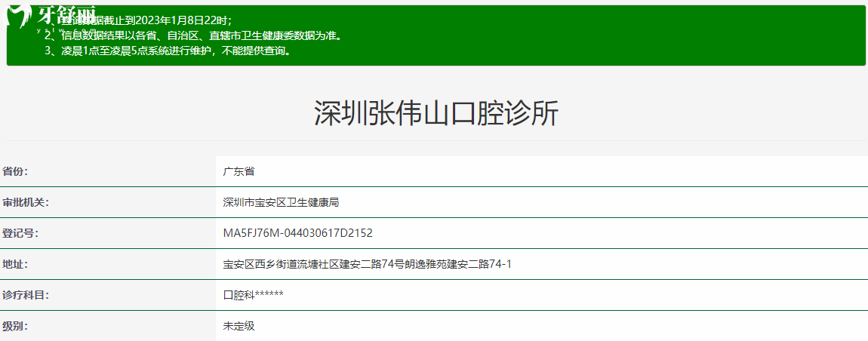Image resolution: width=868 pixels, height=341 pixels.
Task: Click the 登记号 label
Action: point(20,234)
